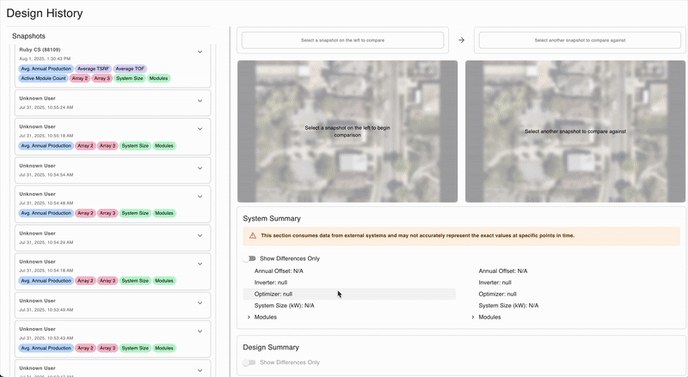
Task: Click System Size tag on 10:53:43 snapshot
Action: click(x=135, y=348)
